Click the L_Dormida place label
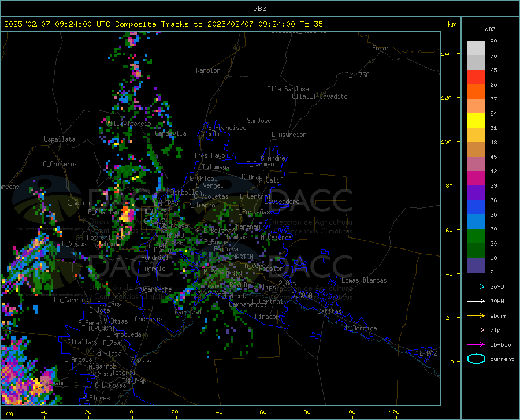The width and height of the screenshot is (520, 420). [x=361, y=328]
